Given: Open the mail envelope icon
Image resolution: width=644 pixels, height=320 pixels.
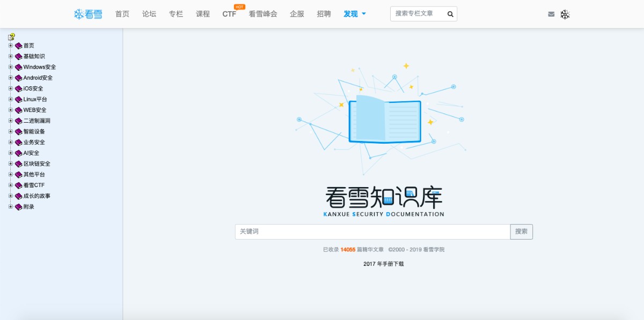Looking at the screenshot, I should pyautogui.click(x=551, y=14).
